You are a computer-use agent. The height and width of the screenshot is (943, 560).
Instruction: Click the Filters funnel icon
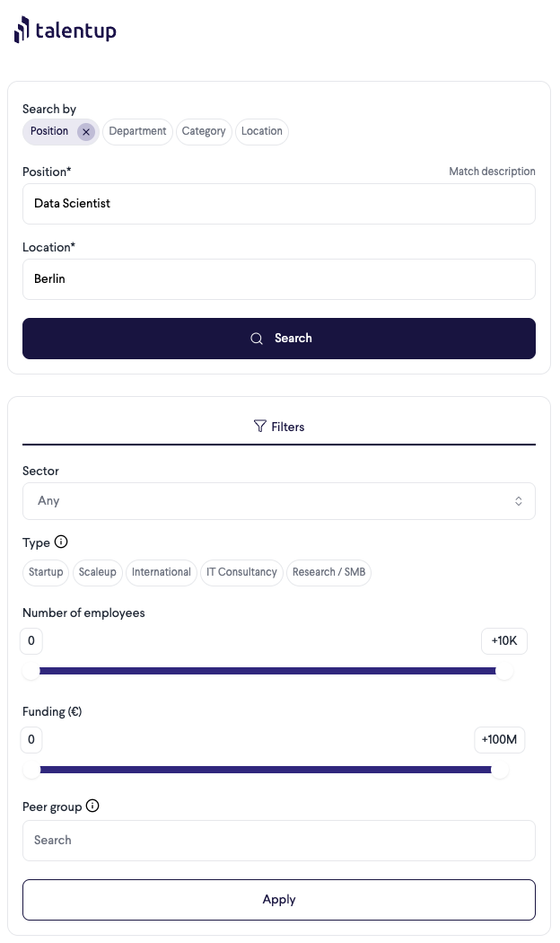coord(260,427)
